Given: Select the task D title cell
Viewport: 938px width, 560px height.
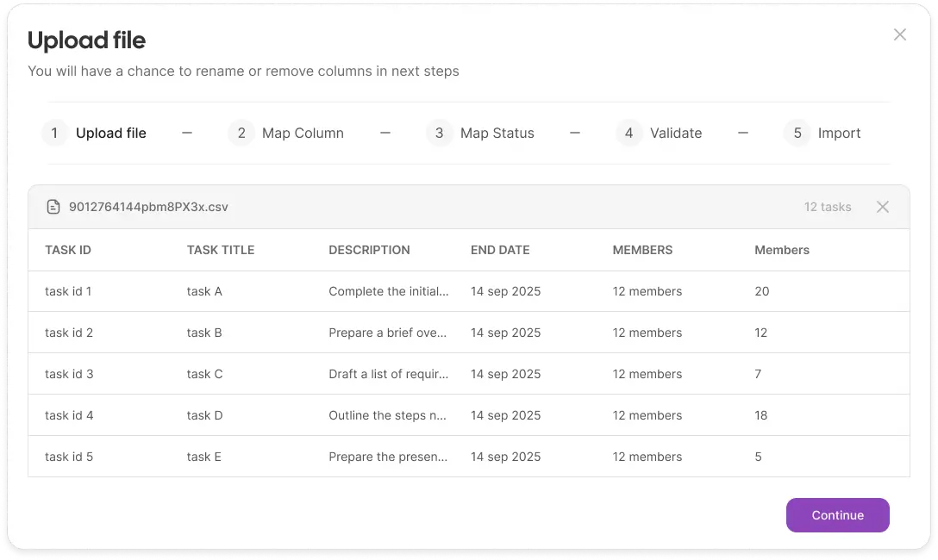Looking at the screenshot, I should [x=204, y=414].
